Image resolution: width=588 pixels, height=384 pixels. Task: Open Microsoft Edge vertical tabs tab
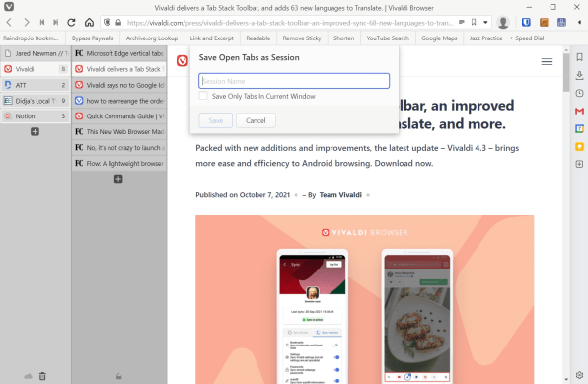point(118,53)
